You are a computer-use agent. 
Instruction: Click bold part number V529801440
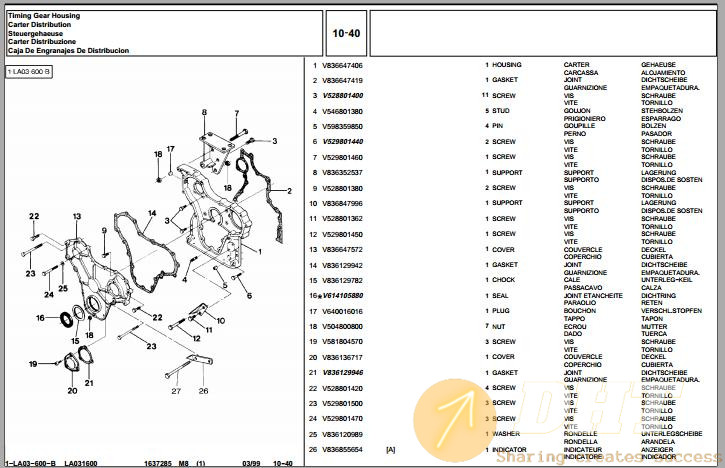343,142
